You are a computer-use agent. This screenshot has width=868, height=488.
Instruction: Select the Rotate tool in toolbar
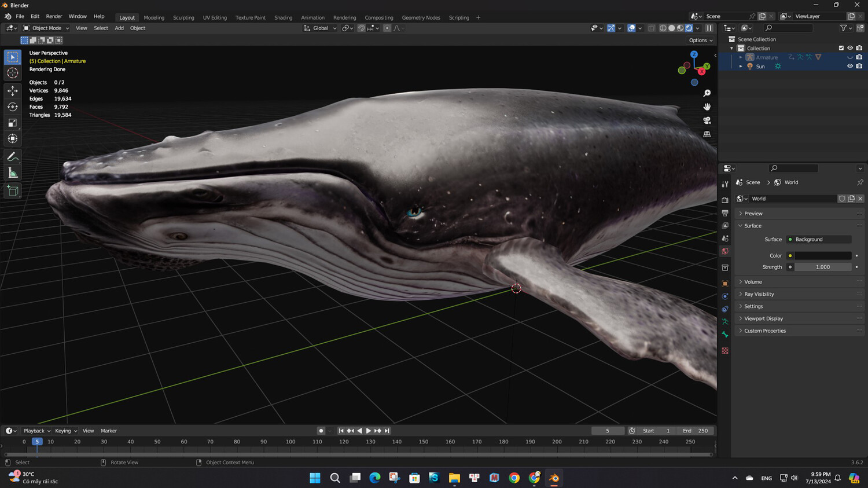[x=13, y=107]
